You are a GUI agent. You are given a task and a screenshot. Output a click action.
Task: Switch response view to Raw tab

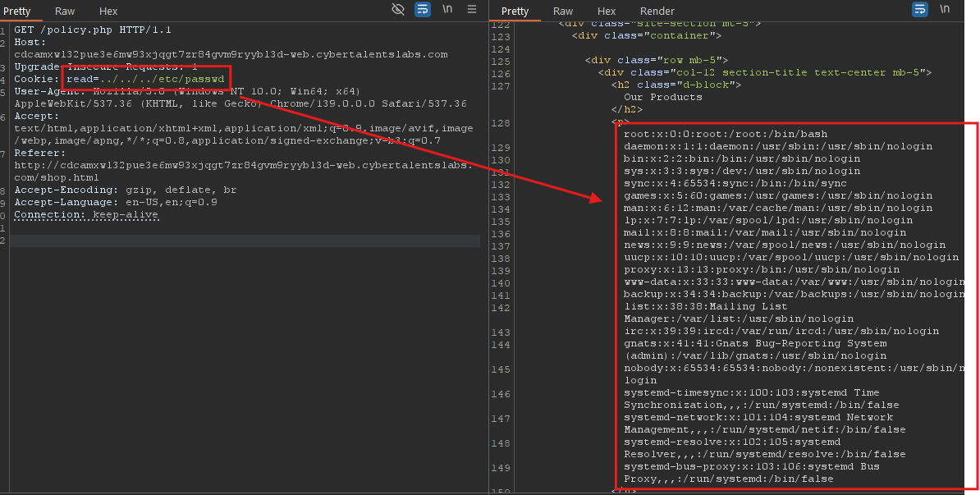563,11
